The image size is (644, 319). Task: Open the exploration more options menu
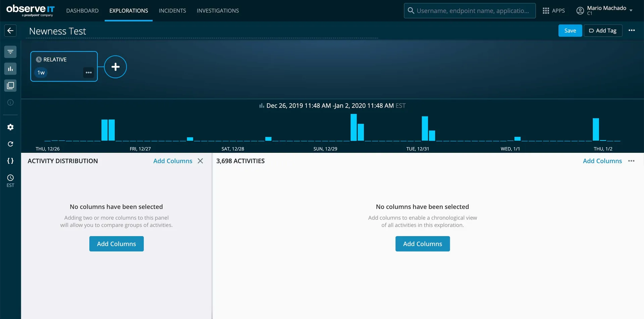[x=632, y=30]
